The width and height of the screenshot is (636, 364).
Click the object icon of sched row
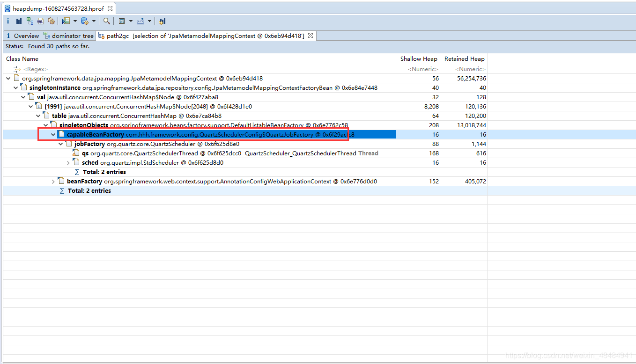(x=76, y=162)
